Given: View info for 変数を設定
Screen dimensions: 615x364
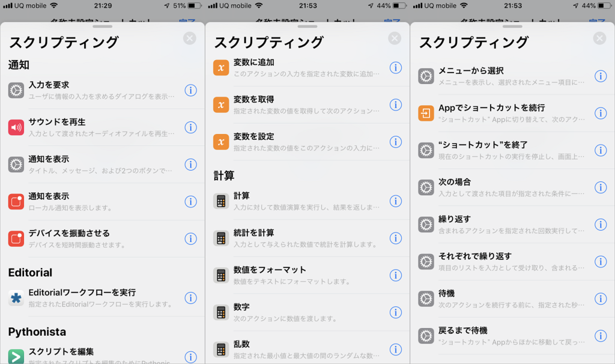Looking at the screenshot, I should (396, 142).
